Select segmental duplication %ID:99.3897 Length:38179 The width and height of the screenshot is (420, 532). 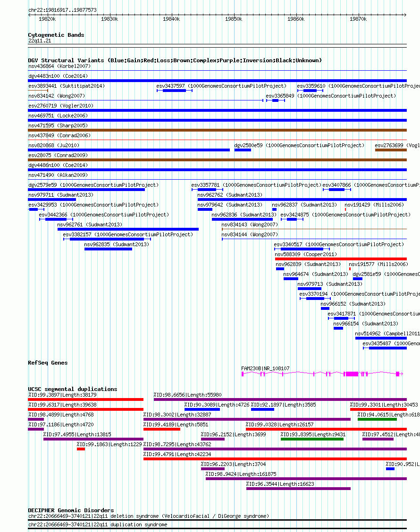click(x=85, y=399)
